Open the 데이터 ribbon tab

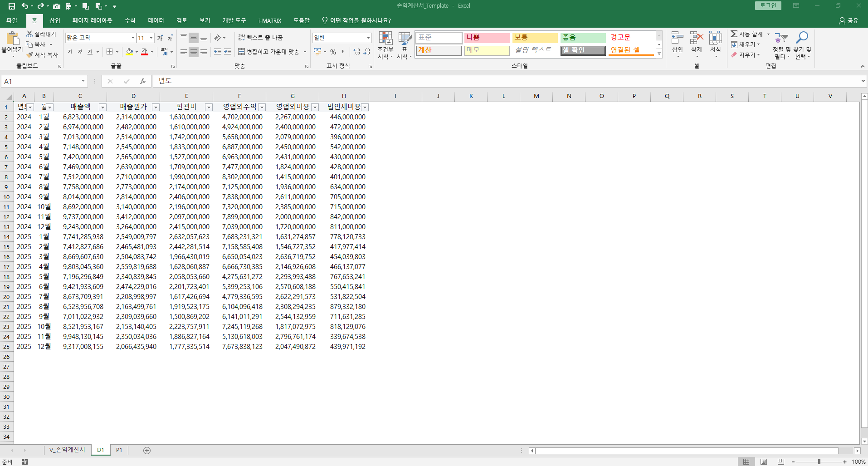point(156,20)
